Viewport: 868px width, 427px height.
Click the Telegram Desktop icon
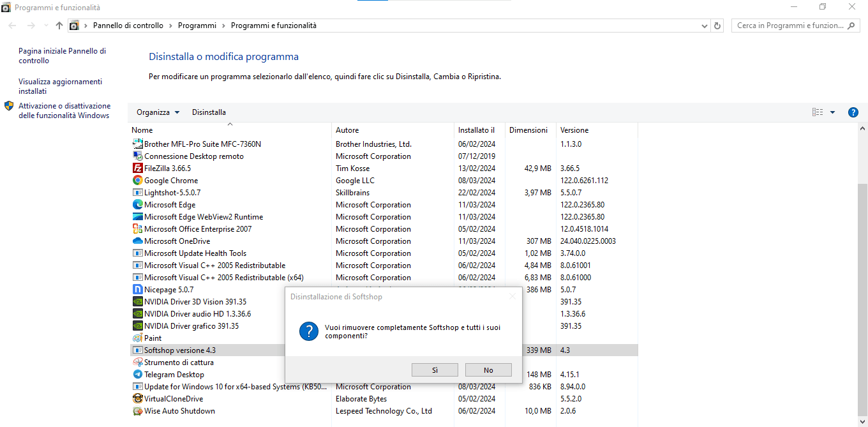(x=137, y=375)
